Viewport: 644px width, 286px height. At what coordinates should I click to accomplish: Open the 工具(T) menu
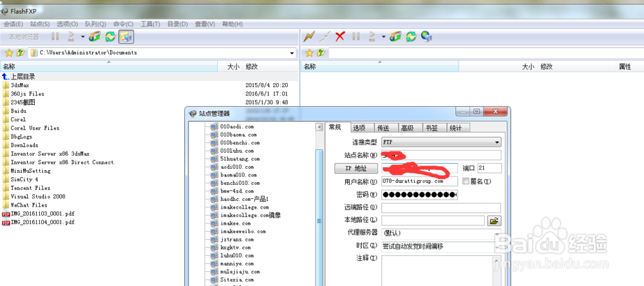click(150, 24)
